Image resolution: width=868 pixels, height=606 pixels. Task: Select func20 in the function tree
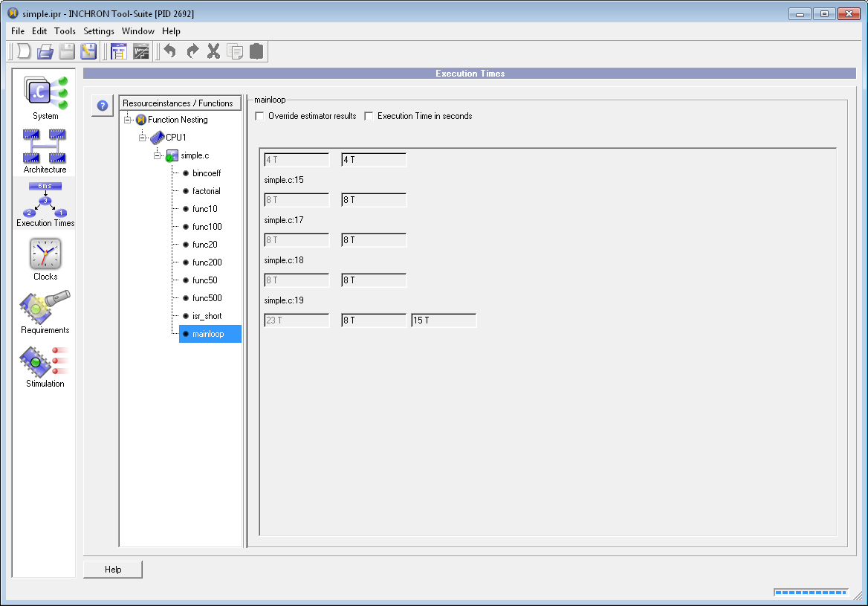tap(205, 245)
